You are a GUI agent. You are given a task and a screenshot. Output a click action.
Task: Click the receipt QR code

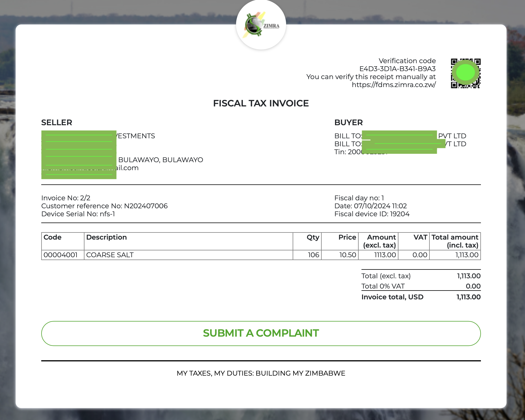coord(466,73)
